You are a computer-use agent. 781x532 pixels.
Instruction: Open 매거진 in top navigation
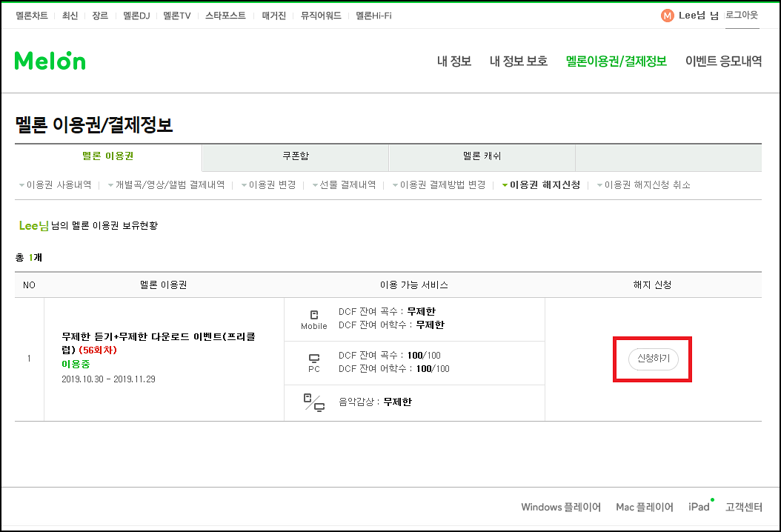tap(273, 16)
